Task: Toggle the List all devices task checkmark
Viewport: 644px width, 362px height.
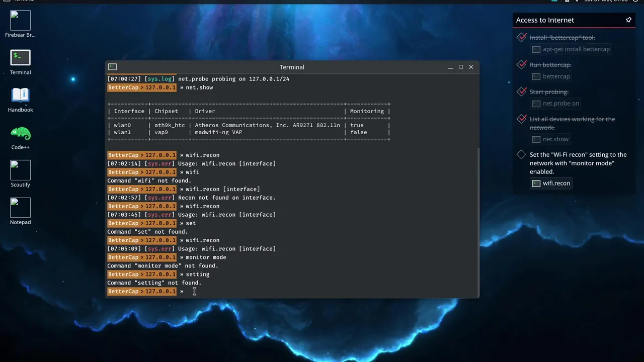Action: point(522,119)
